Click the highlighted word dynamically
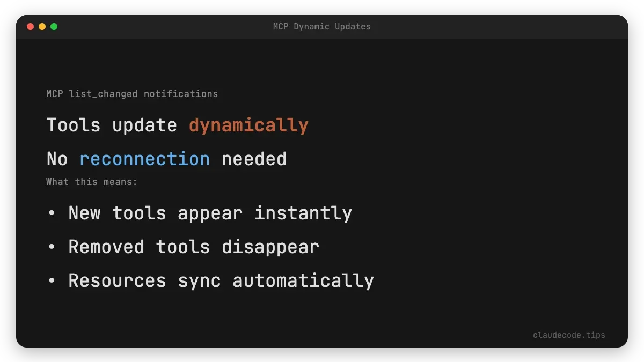This screenshot has height=362, width=644. point(248,124)
